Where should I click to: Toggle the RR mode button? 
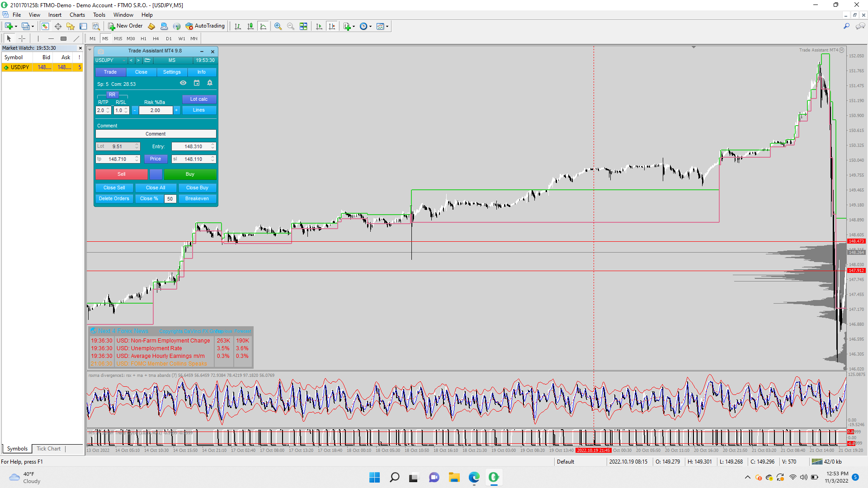tap(112, 95)
